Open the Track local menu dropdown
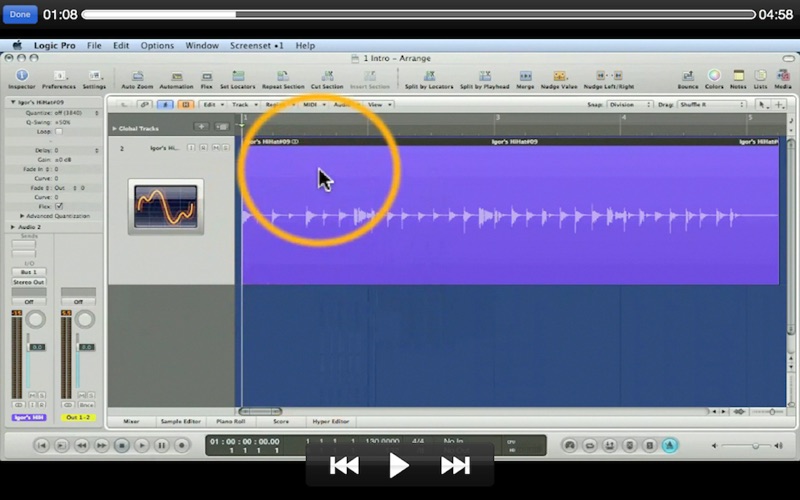The image size is (800, 500). click(x=244, y=105)
